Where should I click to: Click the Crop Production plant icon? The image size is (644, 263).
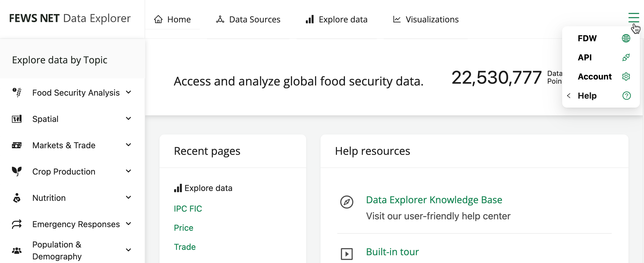click(17, 171)
